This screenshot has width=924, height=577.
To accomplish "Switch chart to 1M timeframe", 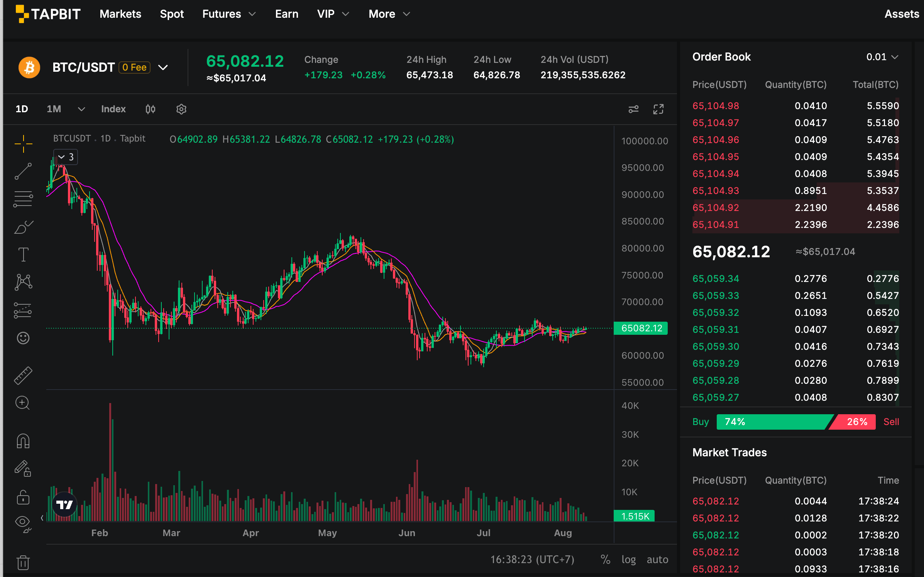I will pyautogui.click(x=54, y=109).
